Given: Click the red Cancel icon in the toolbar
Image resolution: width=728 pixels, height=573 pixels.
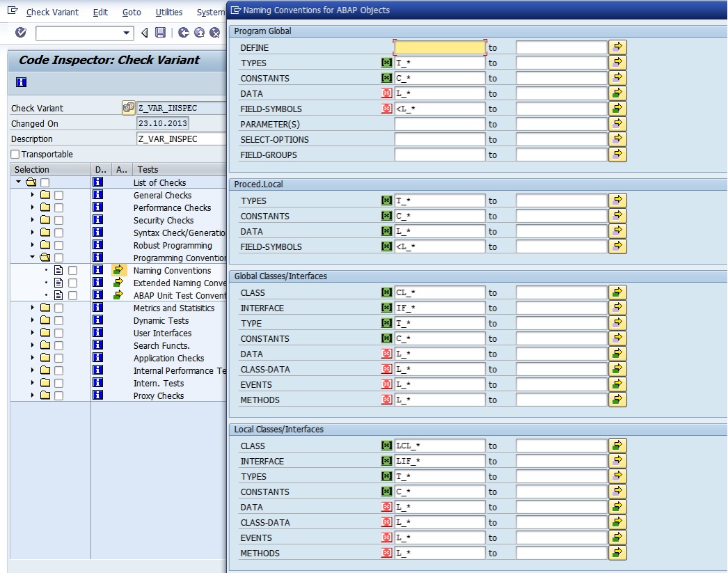Looking at the screenshot, I should point(214,33).
